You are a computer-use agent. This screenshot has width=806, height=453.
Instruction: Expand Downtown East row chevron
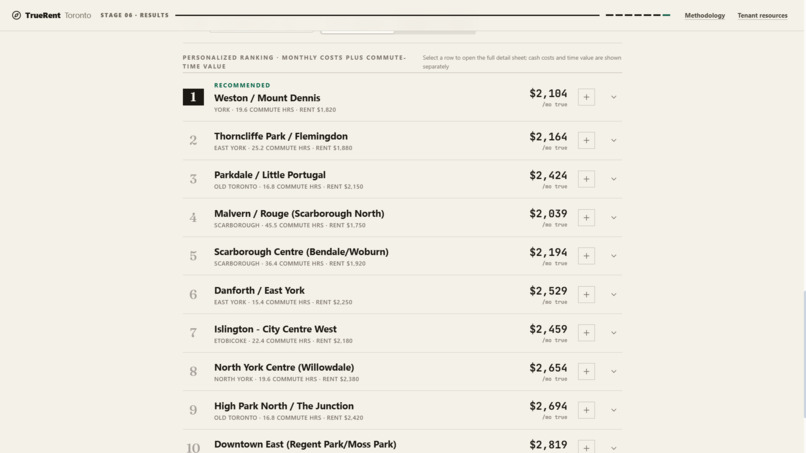613,448
